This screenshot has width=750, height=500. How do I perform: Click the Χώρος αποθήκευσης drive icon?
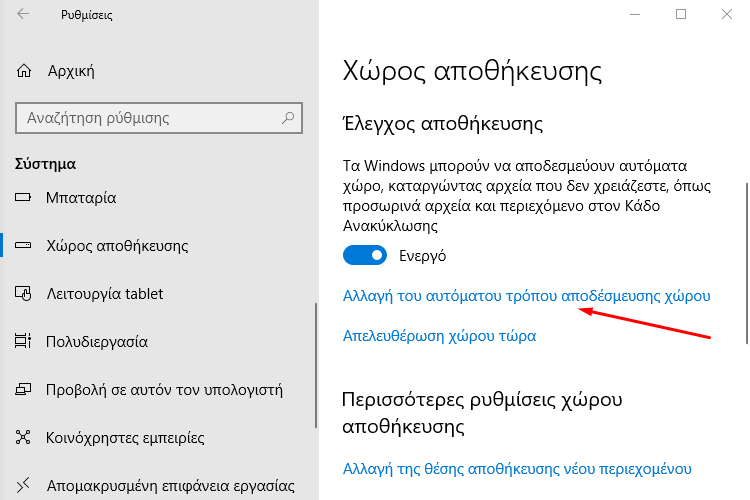(22, 245)
